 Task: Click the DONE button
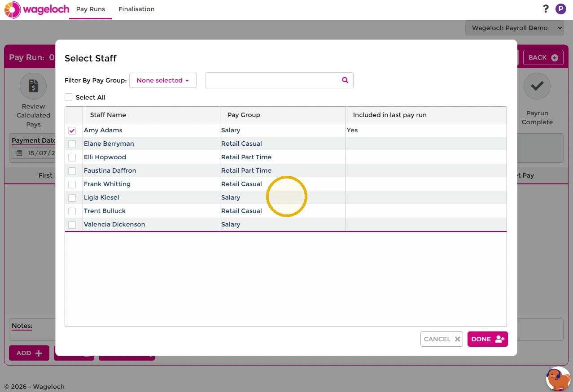487,339
